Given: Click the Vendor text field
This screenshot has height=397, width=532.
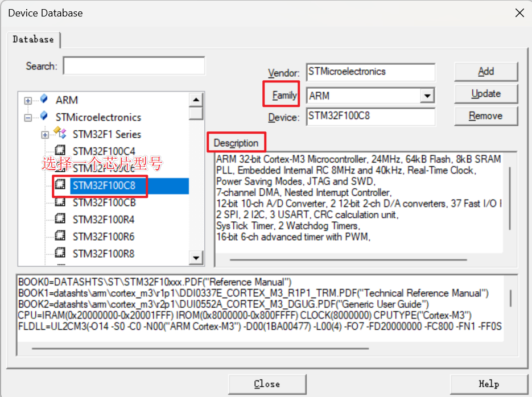Looking at the screenshot, I should tap(370, 72).
